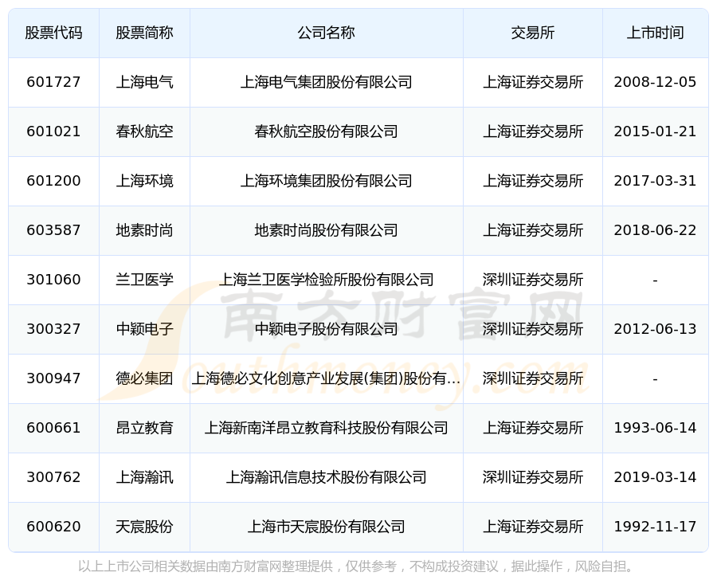Click the exchange cell in the 天宸股份 row
Screen dimensions: 717x588
[533, 527]
